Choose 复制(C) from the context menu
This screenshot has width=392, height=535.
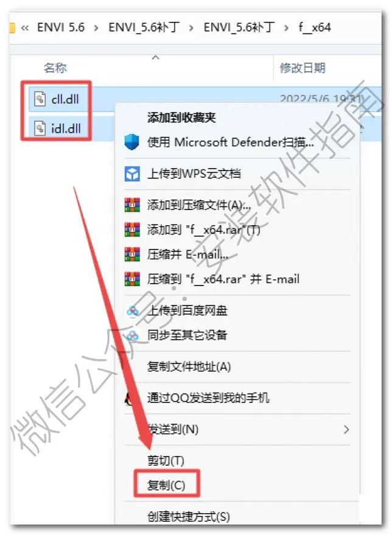[166, 485]
